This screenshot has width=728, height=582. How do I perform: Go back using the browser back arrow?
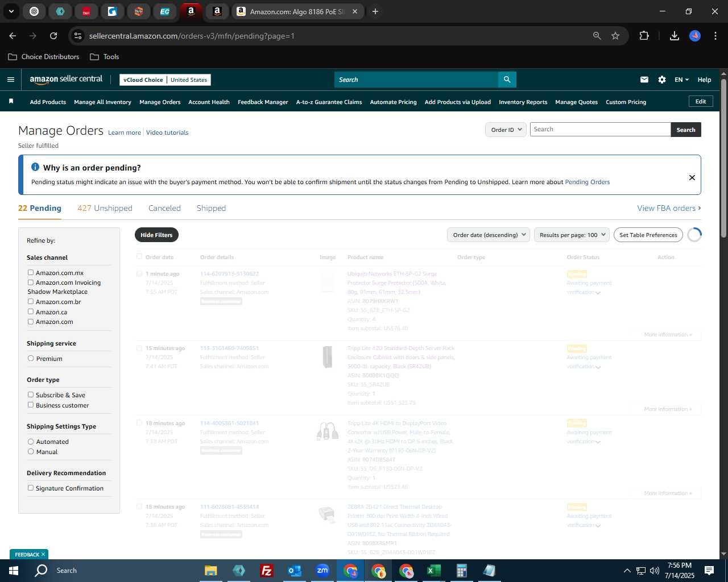click(x=13, y=36)
